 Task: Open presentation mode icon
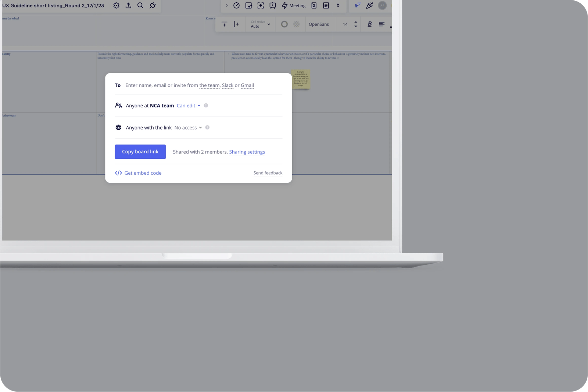pos(273,6)
